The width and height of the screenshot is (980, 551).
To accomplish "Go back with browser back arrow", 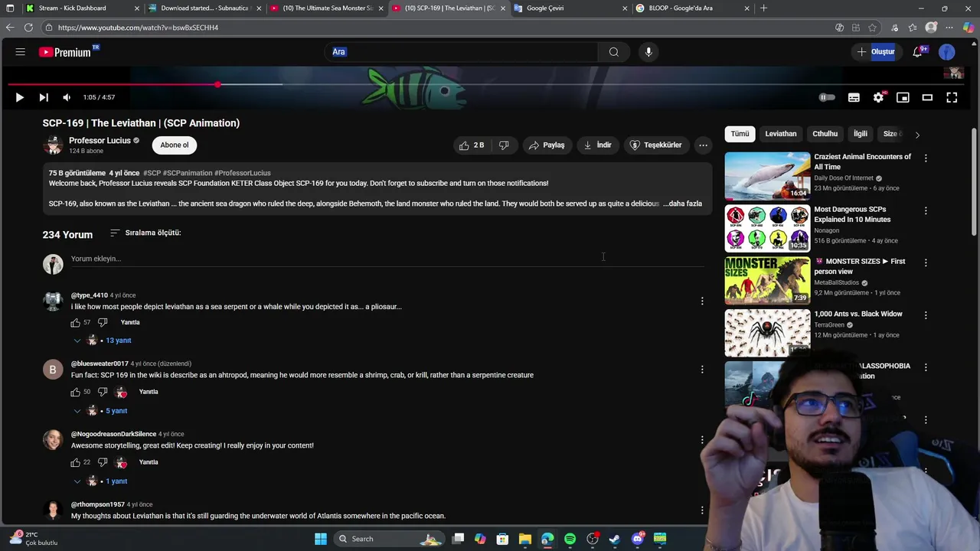I will pyautogui.click(x=9, y=28).
